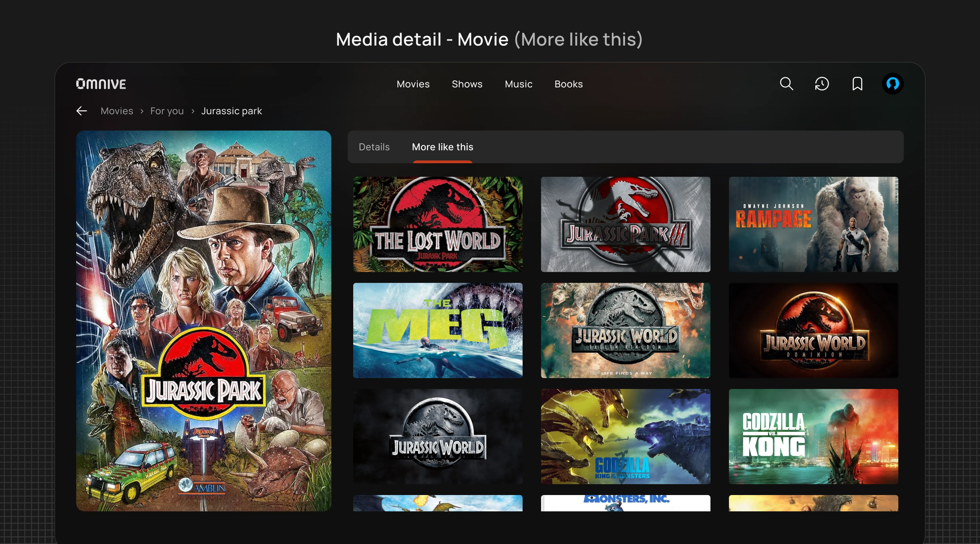Open the bookmarks icon in header

tap(857, 84)
